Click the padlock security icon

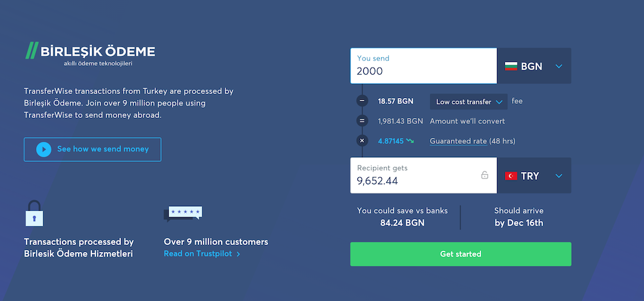tap(34, 213)
